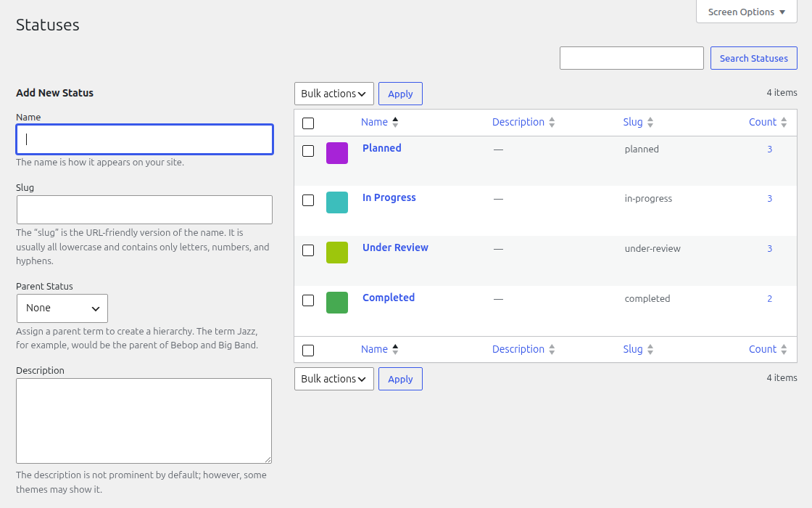Expand Screen Options panel
This screenshot has width=812, height=508.
pyautogui.click(x=746, y=12)
